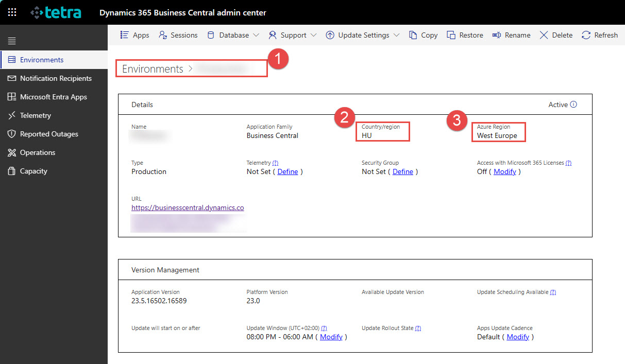Click the West Europe Azure Region value

[x=497, y=135]
